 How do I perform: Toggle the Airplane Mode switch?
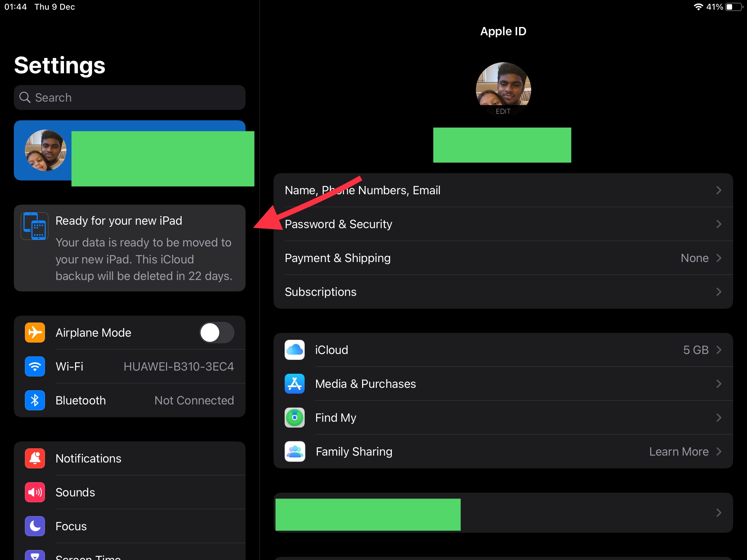tap(217, 333)
